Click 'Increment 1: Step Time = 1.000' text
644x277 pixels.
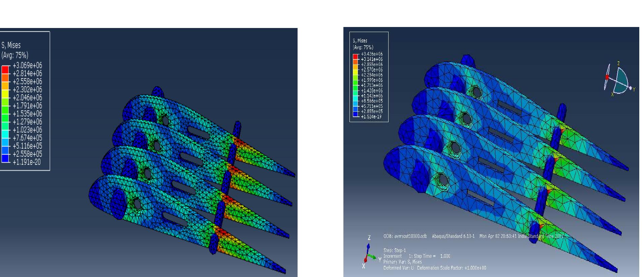417,256
